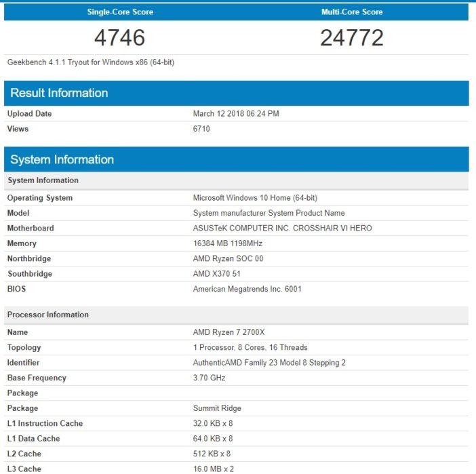Viewport: 476px width, 474px height.
Task: Click the Identifier label
Action: (x=23, y=363)
